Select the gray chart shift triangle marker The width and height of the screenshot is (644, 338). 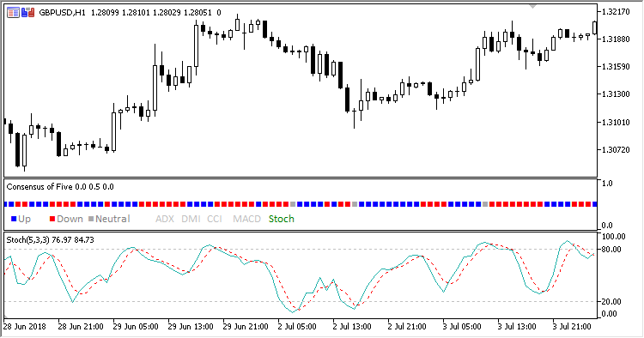click(x=532, y=7)
